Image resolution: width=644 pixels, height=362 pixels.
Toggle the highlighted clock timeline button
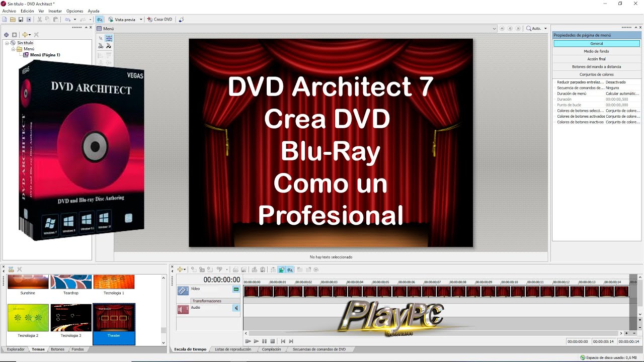point(282,269)
